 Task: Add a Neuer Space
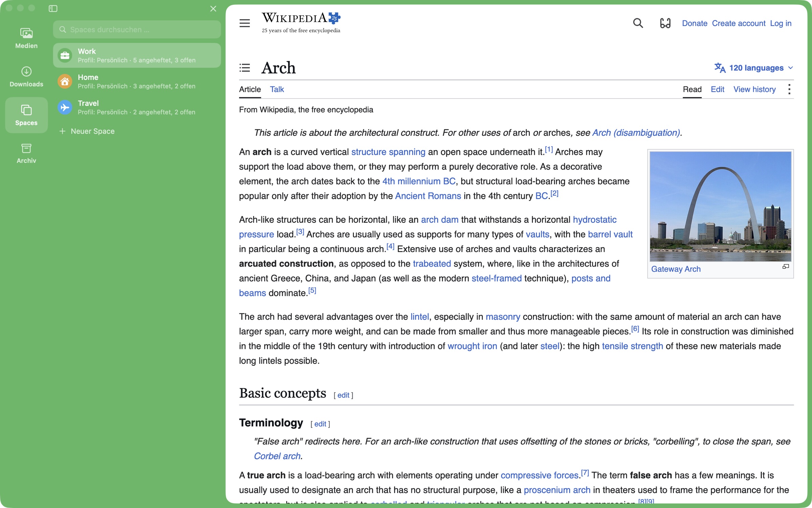click(87, 131)
